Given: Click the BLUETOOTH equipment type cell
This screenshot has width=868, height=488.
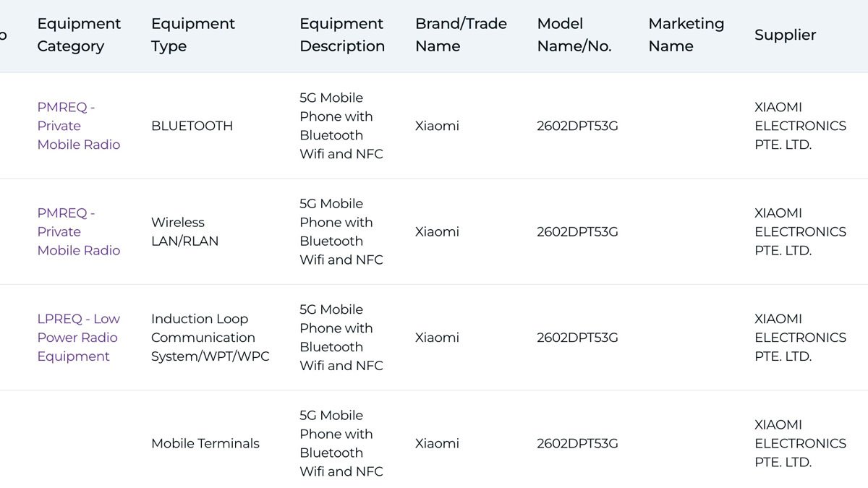Looking at the screenshot, I should 192,126.
